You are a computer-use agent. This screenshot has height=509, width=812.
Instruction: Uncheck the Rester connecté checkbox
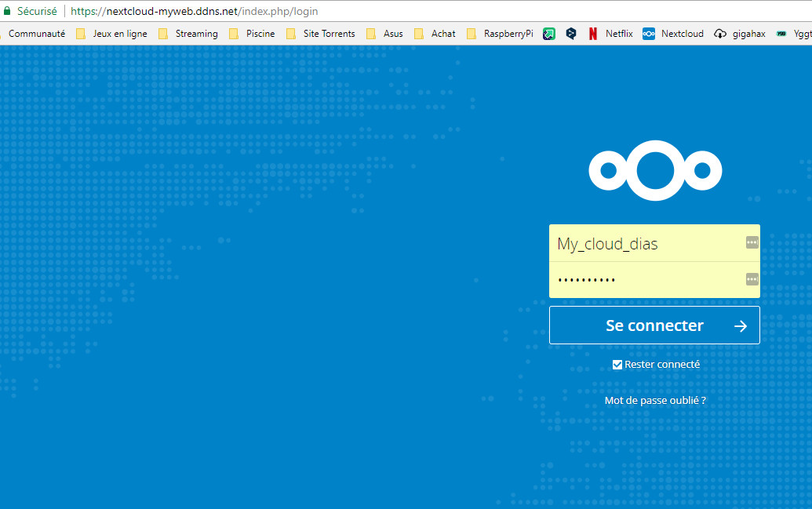tap(617, 365)
